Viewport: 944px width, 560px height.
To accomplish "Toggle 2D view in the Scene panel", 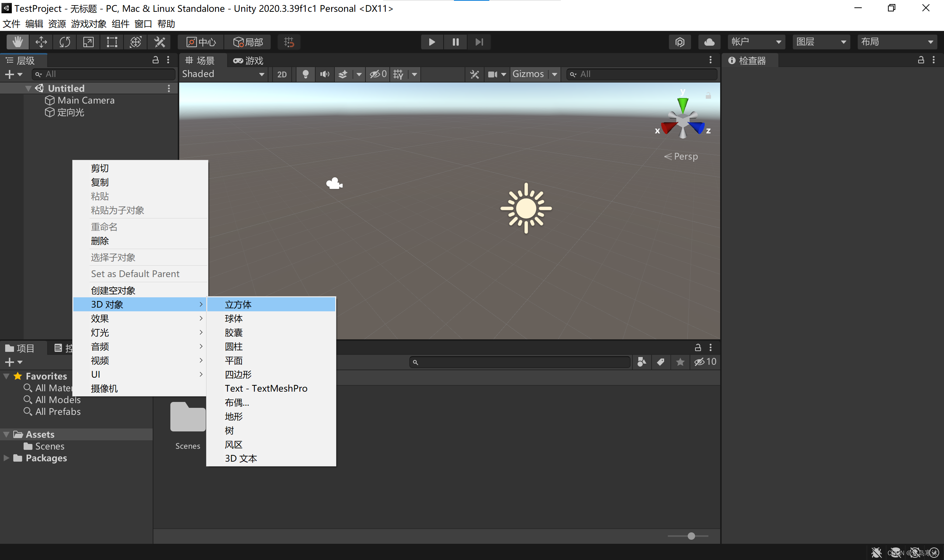I will click(282, 74).
